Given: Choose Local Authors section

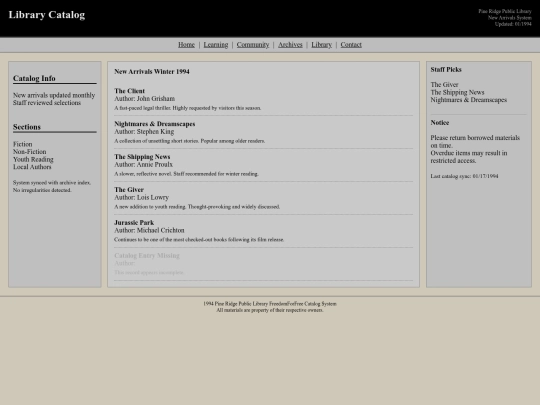Looking at the screenshot, I should [x=32, y=167].
